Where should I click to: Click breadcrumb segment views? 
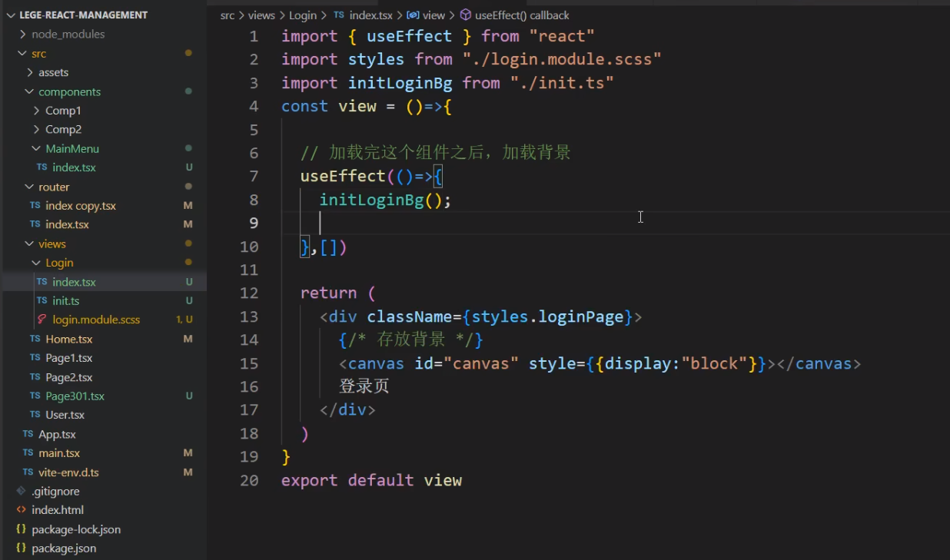point(261,15)
